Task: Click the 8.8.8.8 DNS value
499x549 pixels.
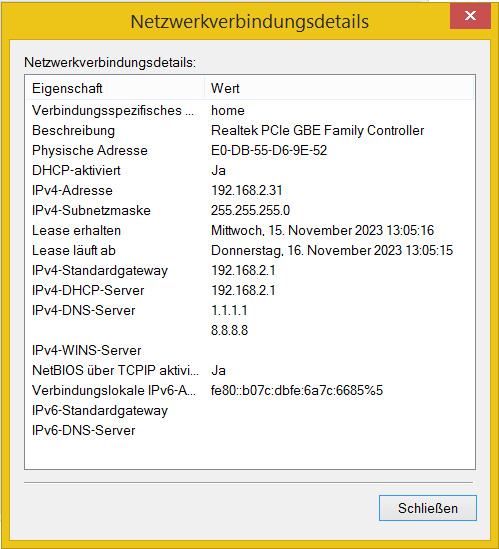Action: pos(229,330)
